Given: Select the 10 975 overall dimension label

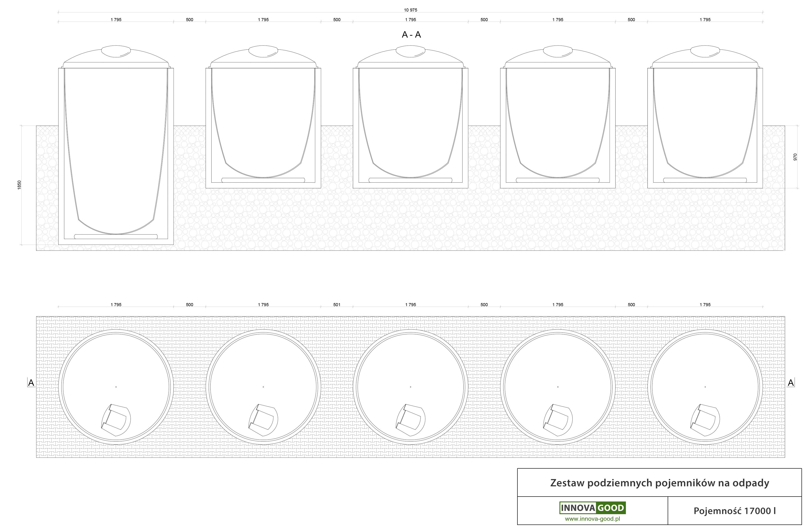Looking at the screenshot, I should pos(410,10).
